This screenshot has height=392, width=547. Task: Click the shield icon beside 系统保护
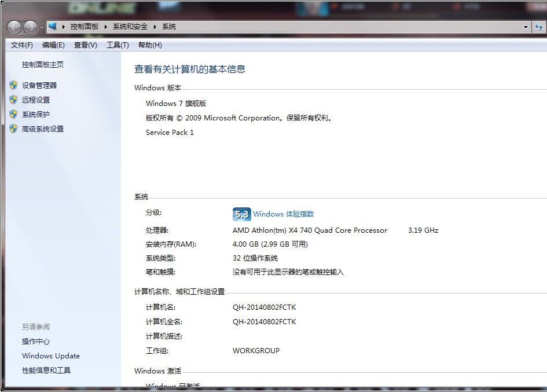point(13,114)
